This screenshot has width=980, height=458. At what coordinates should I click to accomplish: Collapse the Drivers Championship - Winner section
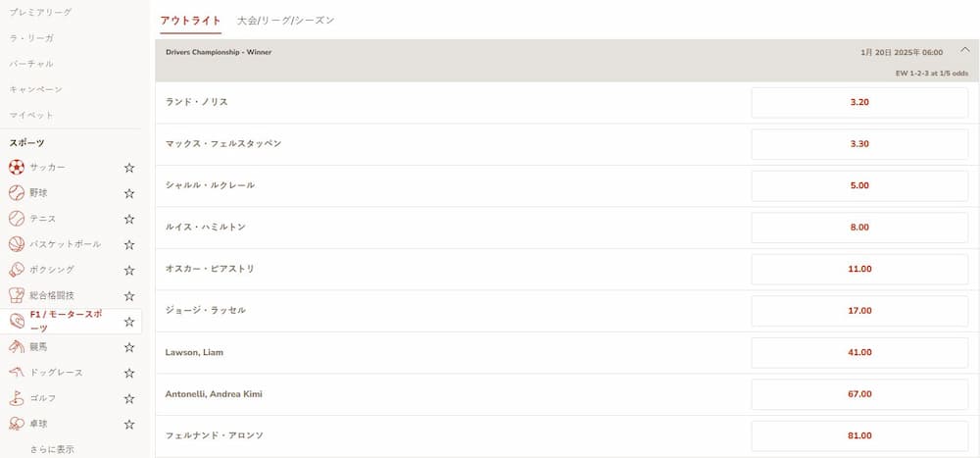(964, 51)
